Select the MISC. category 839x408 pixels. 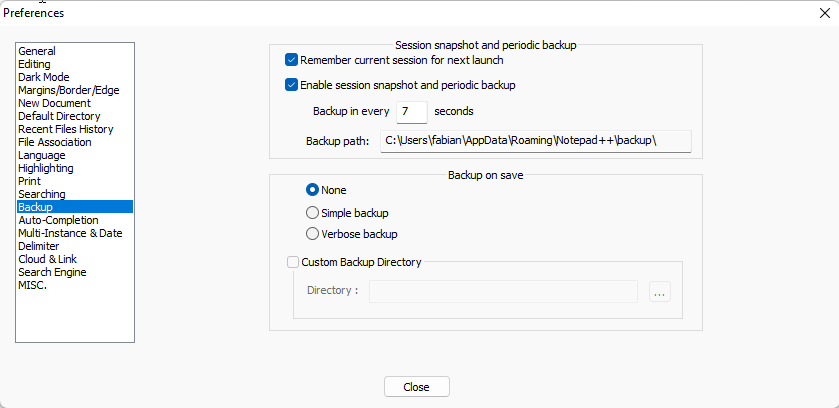click(32, 285)
